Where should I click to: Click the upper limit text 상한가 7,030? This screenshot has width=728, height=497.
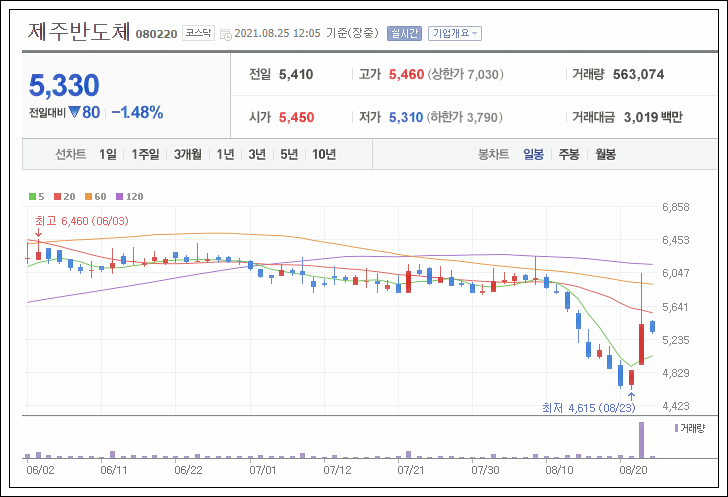[x=465, y=74]
